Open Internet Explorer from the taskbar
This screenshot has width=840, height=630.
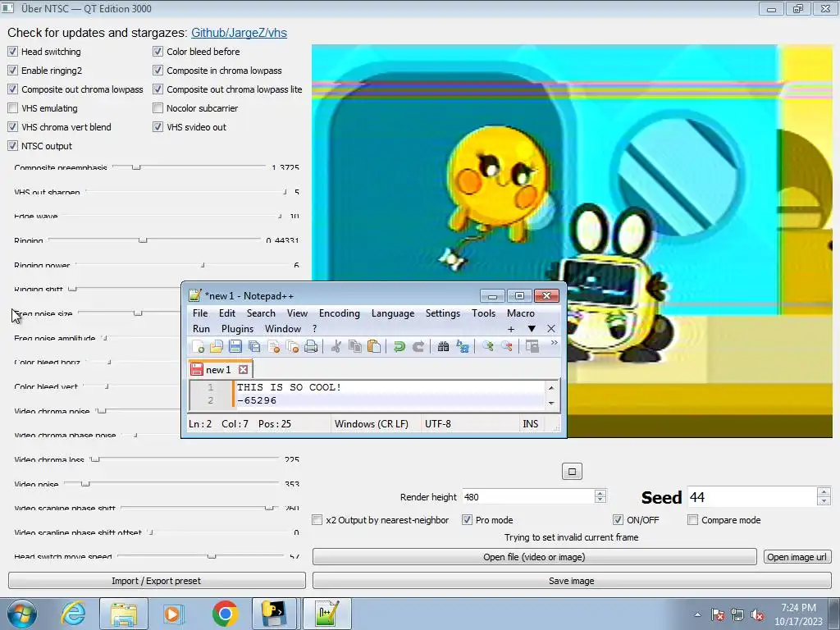(x=73, y=614)
